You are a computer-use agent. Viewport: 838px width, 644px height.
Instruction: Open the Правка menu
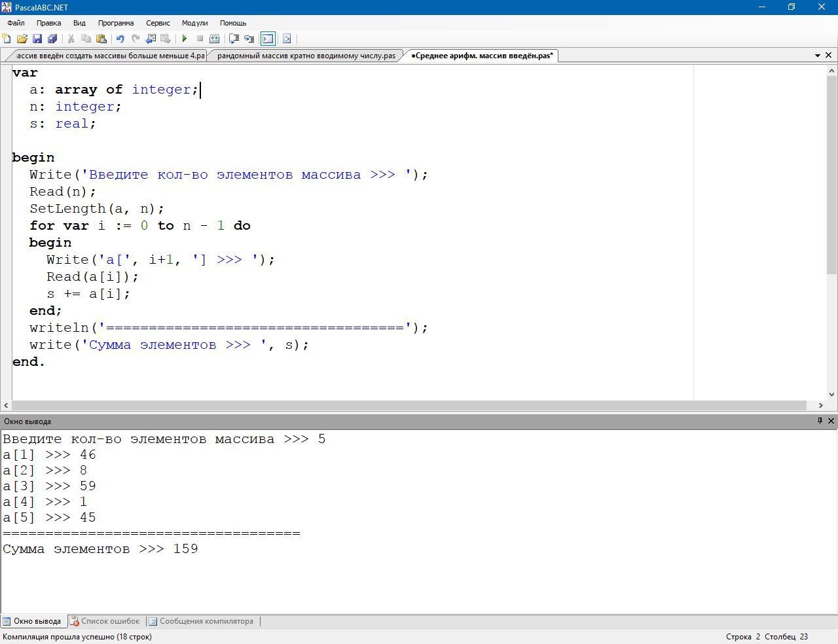(49, 23)
